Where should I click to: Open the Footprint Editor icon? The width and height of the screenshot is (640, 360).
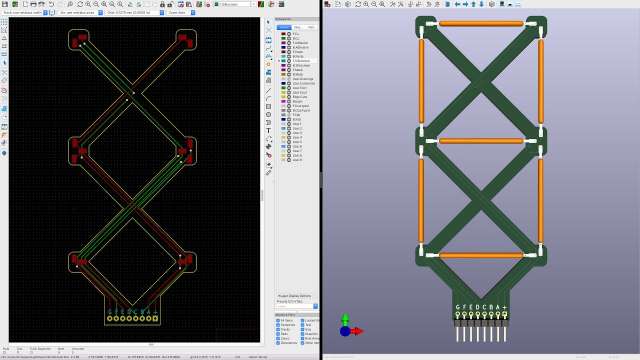pyautogui.click(x=181, y=4)
